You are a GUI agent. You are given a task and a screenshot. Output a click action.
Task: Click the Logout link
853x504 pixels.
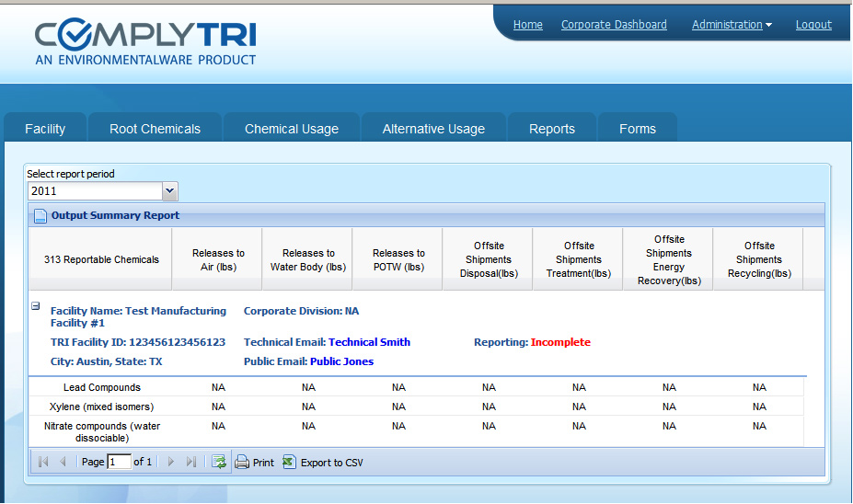point(813,25)
